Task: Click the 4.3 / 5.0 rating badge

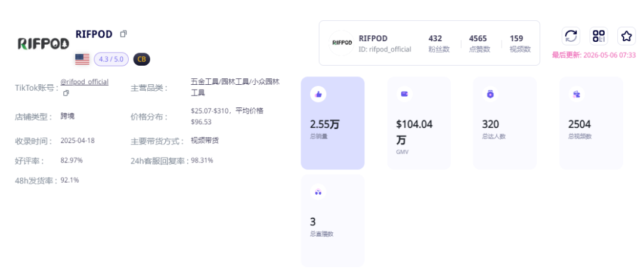Action: (x=112, y=59)
